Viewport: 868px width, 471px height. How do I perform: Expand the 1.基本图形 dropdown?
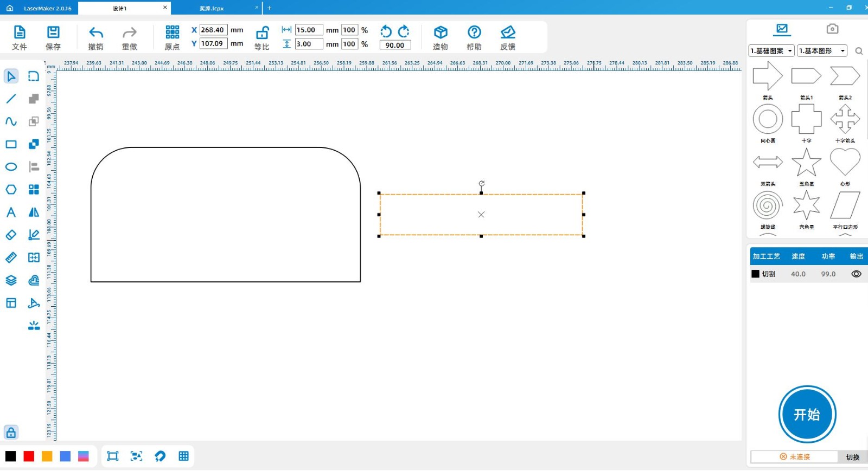822,51
